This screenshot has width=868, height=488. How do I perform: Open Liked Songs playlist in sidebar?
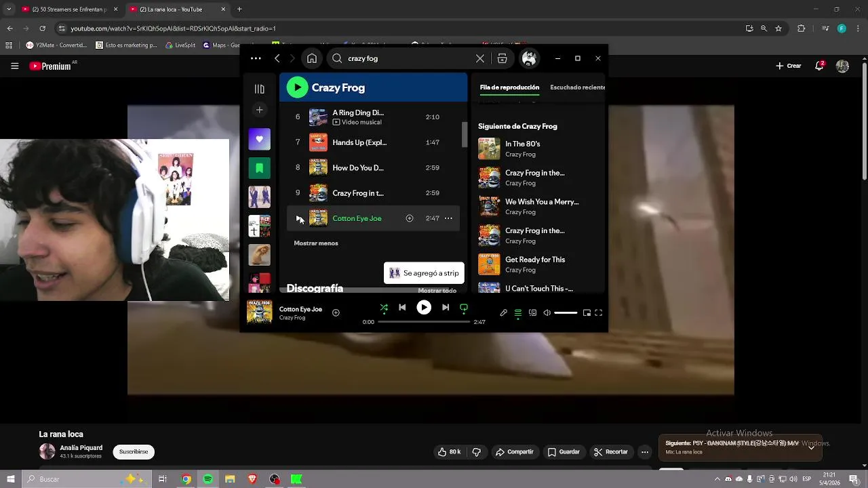(x=259, y=139)
